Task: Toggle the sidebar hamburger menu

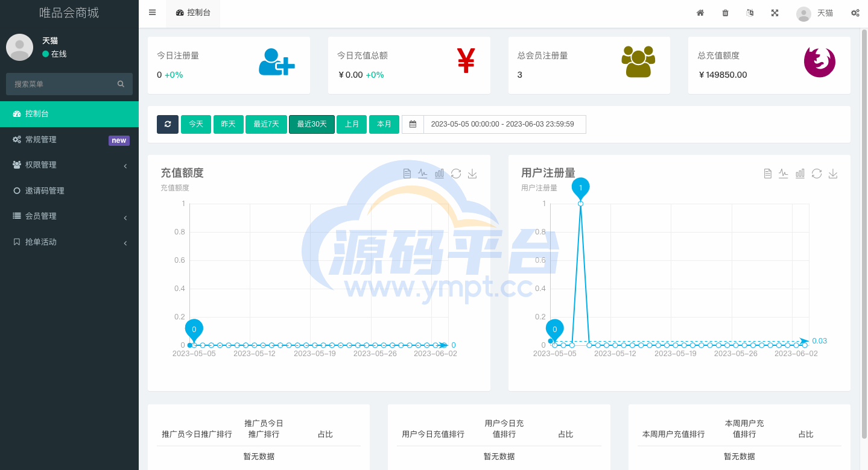Action: coord(152,13)
